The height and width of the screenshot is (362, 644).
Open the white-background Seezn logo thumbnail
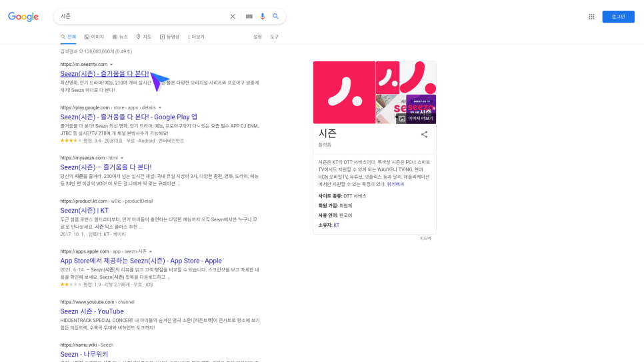pos(418,77)
